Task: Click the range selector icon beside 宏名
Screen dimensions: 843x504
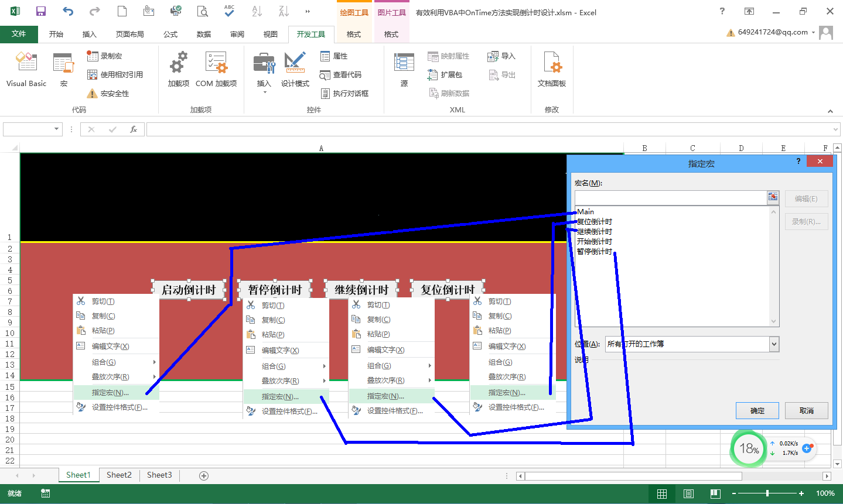Action: [773, 197]
